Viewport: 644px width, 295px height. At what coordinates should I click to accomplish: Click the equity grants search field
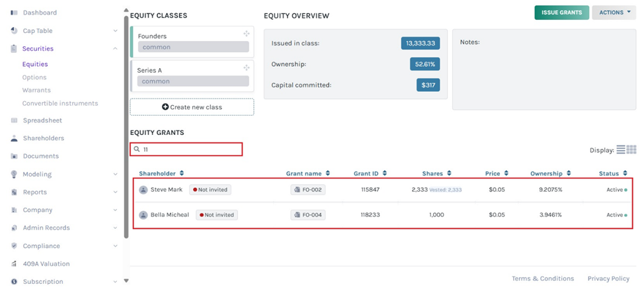point(186,149)
